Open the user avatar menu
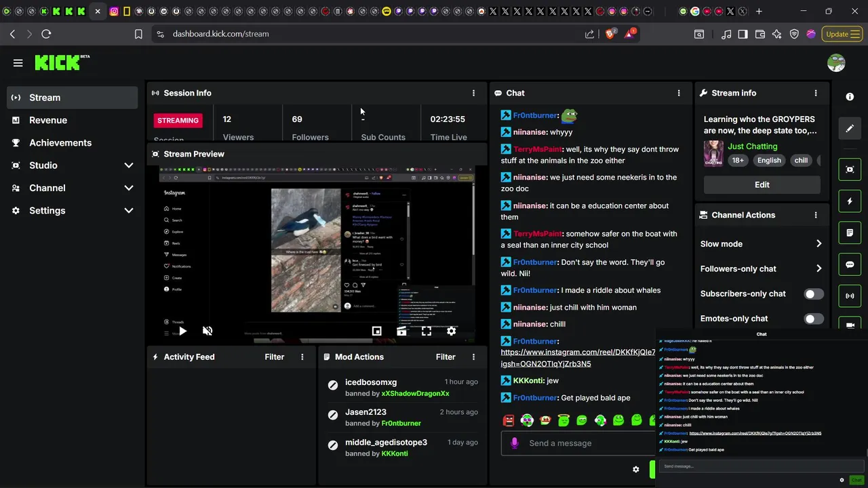This screenshot has width=868, height=488. pos(836,63)
